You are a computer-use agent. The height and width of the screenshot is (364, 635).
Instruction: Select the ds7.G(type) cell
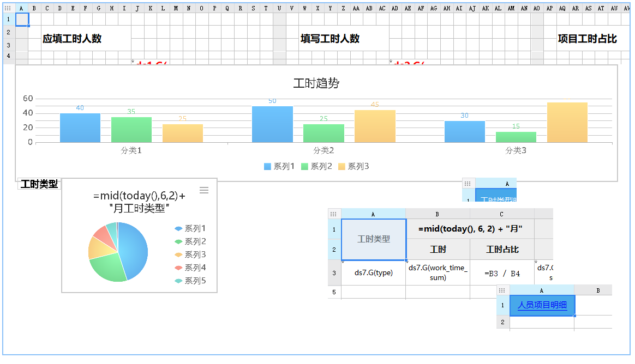pos(373,272)
